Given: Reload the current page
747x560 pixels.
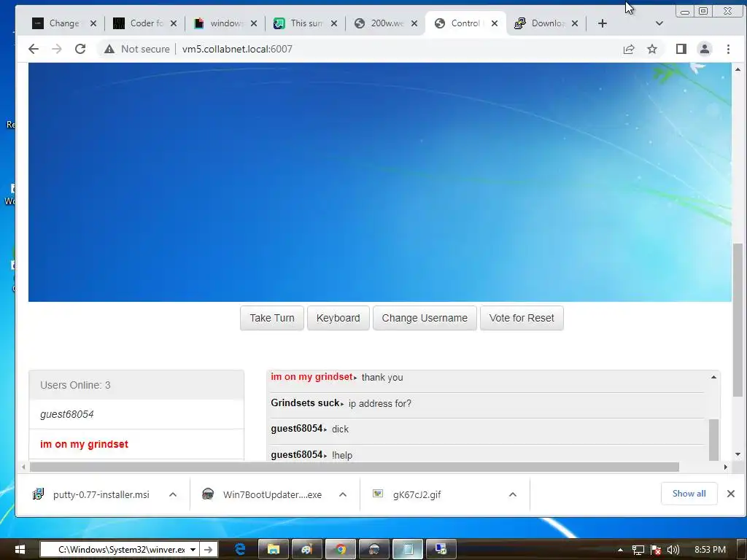Looking at the screenshot, I should (80, 49).
